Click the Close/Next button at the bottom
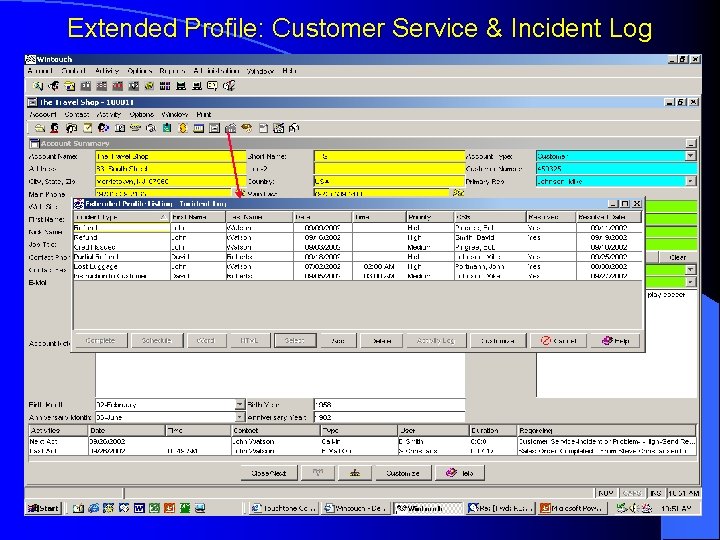The width and height of the screenshot is (720, 540). coord(269,473)
